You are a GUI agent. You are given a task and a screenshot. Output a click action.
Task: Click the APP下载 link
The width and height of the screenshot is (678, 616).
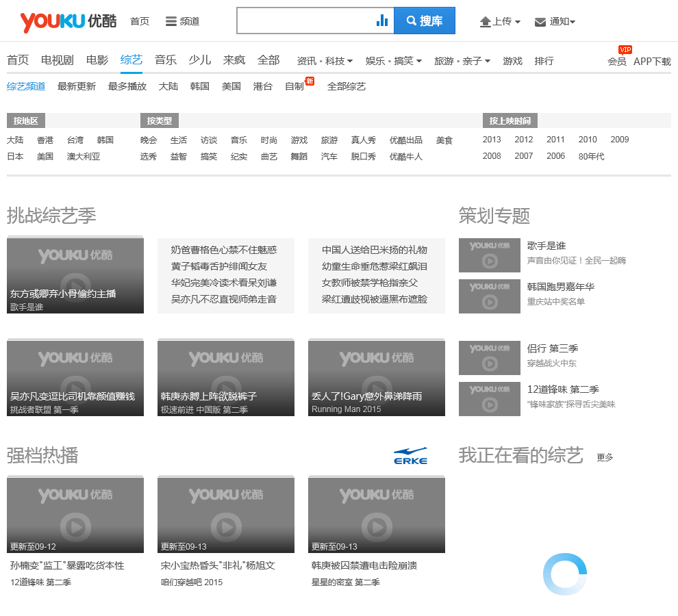pos(652,62)
